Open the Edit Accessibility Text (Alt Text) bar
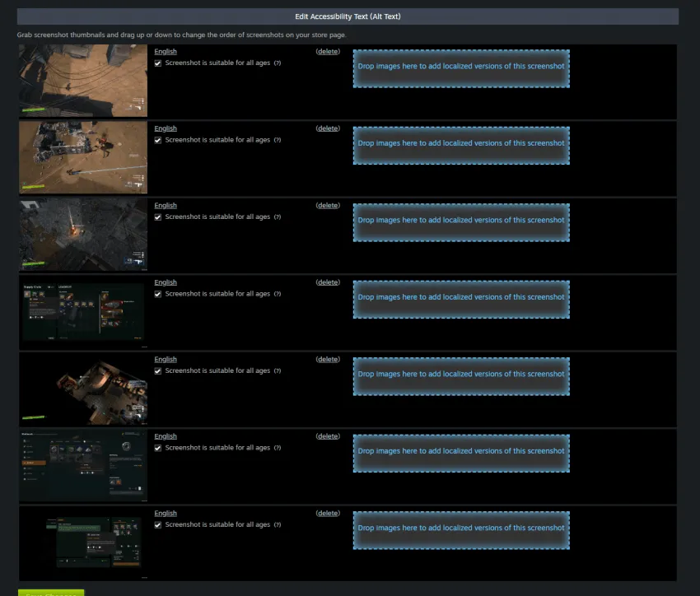 [x=348, y=16]
